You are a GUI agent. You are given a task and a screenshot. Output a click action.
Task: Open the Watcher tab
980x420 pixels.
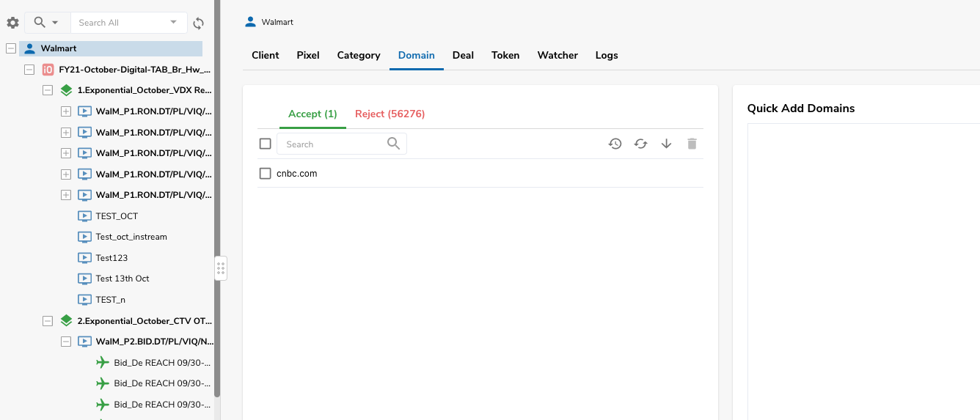(x=557, y=55)
